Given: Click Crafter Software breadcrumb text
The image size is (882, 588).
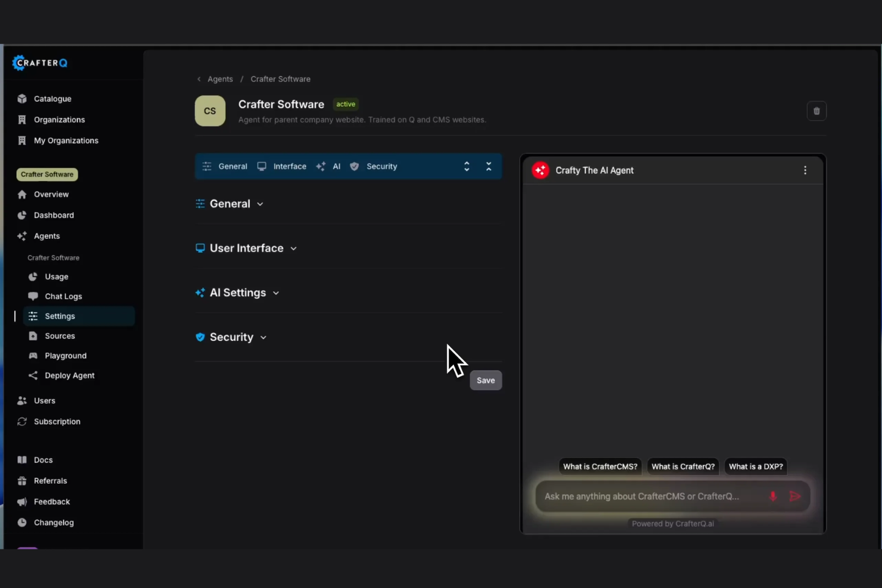Looking at the screenshot, I should point(280,79).
